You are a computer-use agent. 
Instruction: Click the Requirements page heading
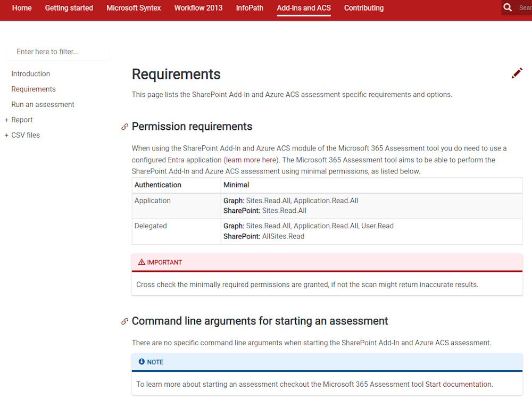[176, 74]
